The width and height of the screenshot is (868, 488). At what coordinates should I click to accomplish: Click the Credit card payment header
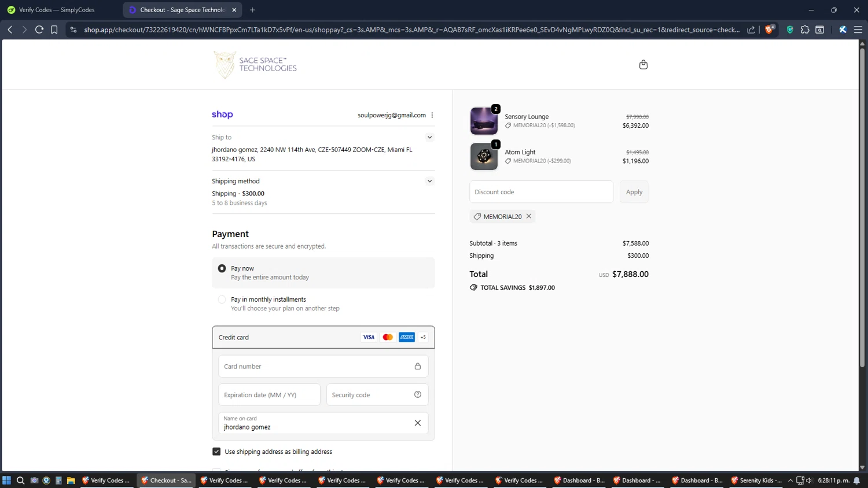tap(323, 337)
